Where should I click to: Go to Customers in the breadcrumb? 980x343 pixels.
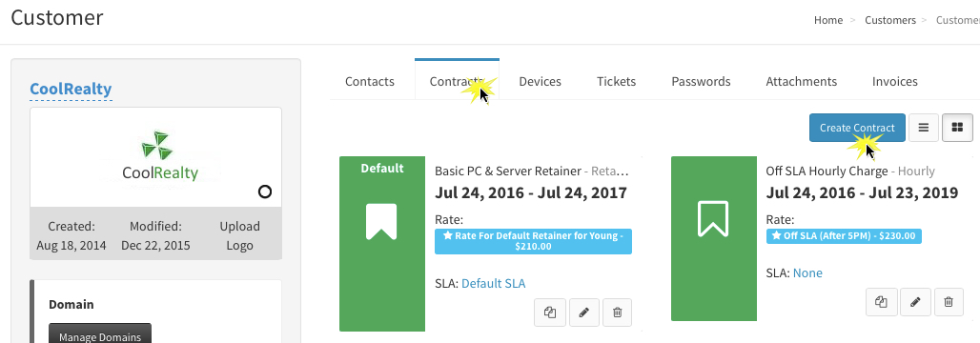tap(890, 21)
